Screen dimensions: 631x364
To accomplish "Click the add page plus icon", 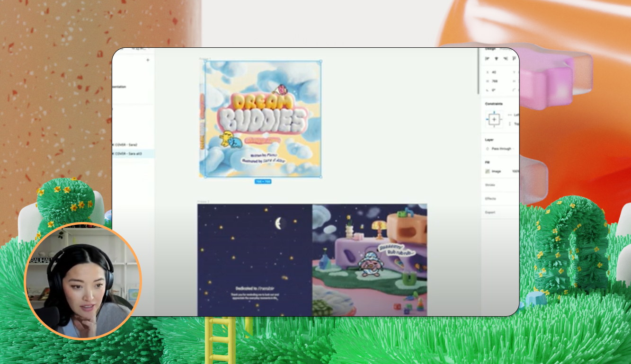I will coord(148,60).
